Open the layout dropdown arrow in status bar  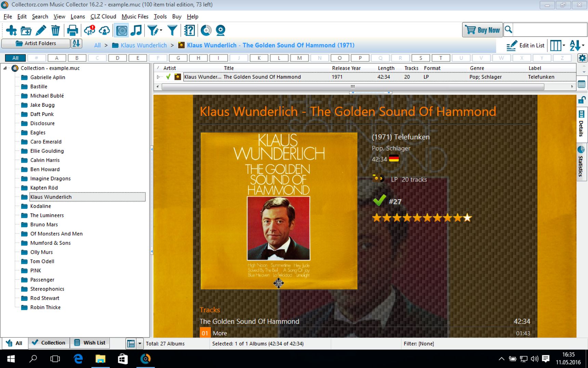pyautogui.click(x=139, y=343)
